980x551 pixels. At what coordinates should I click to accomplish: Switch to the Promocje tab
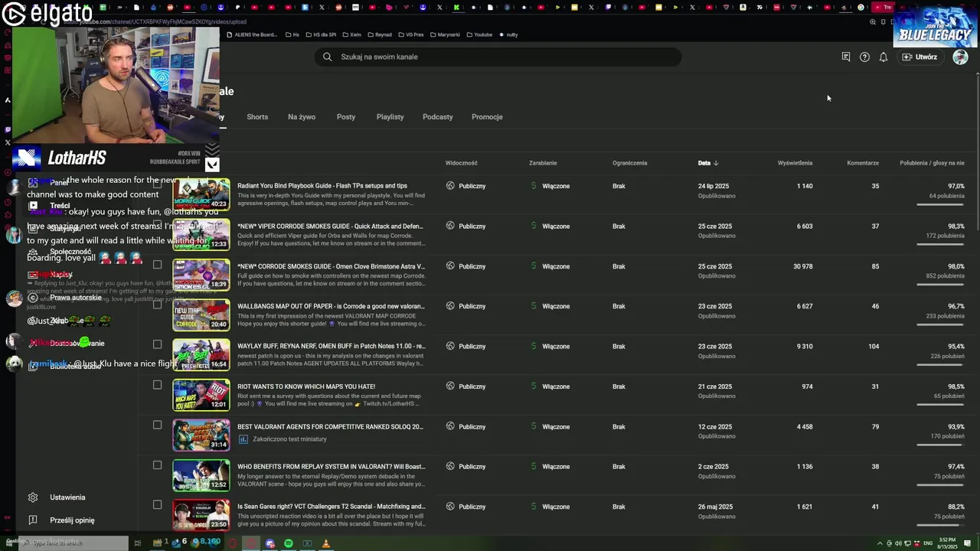point(487,117)
